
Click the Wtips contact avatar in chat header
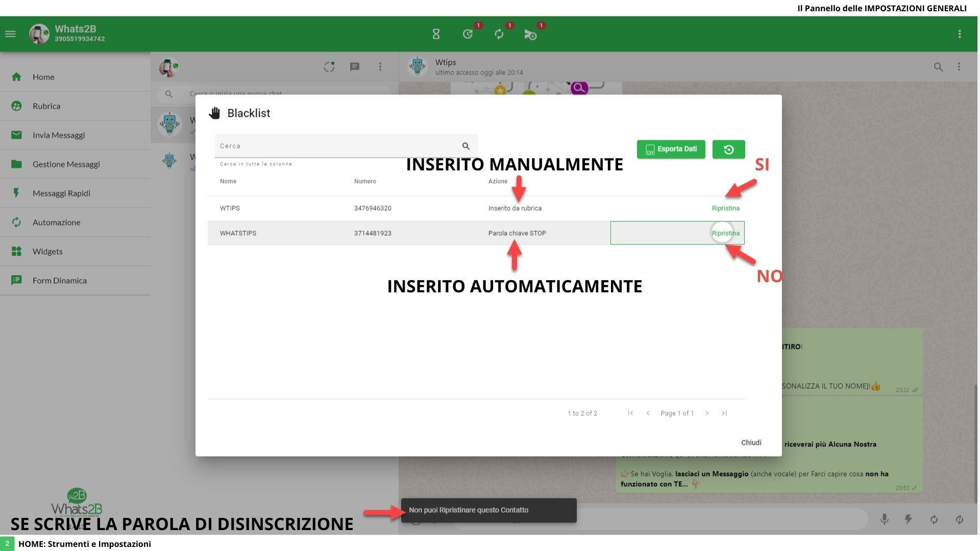[x=418, y=67]
